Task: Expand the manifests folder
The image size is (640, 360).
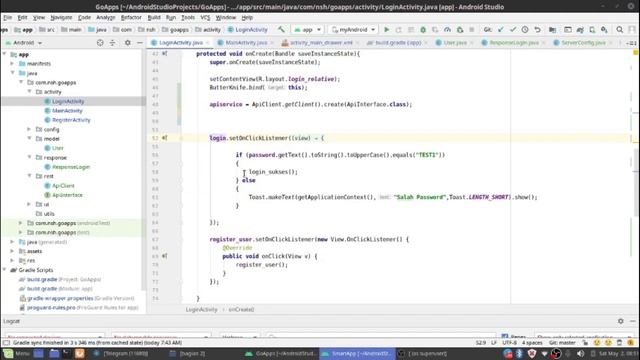Action: [x=13, y=64]
